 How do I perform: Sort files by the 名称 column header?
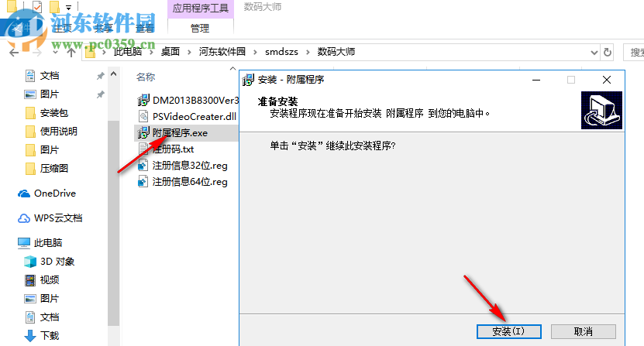pyautogui.click(x=146, y=77)
